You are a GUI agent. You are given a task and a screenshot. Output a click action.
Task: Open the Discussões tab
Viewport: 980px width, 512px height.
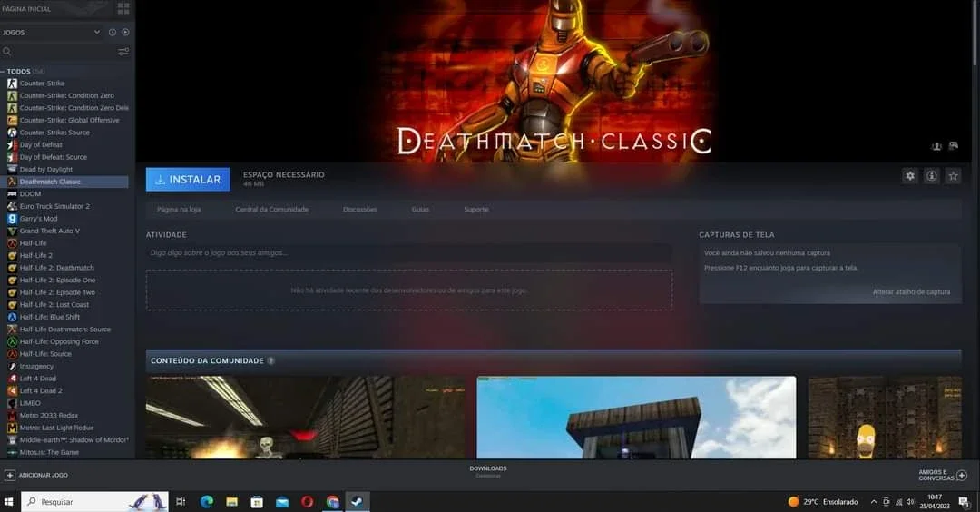pyautogui.click(x=360, y=210)
